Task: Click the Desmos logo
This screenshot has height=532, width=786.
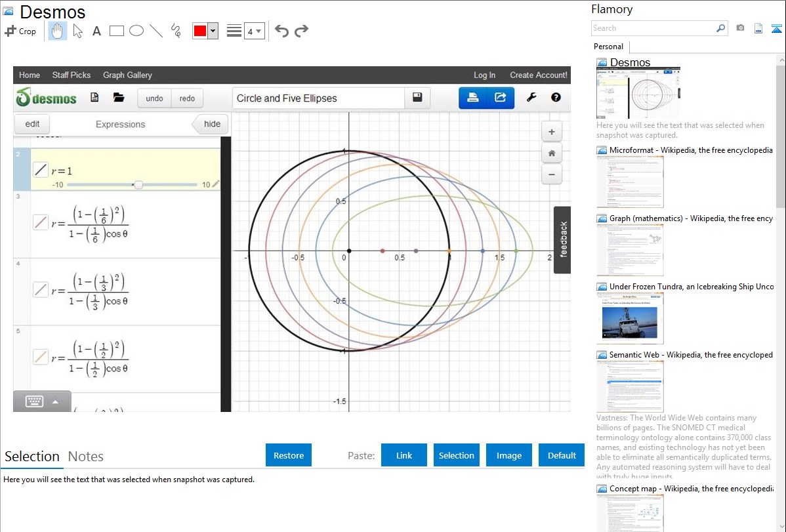Action: pos(46,98)
